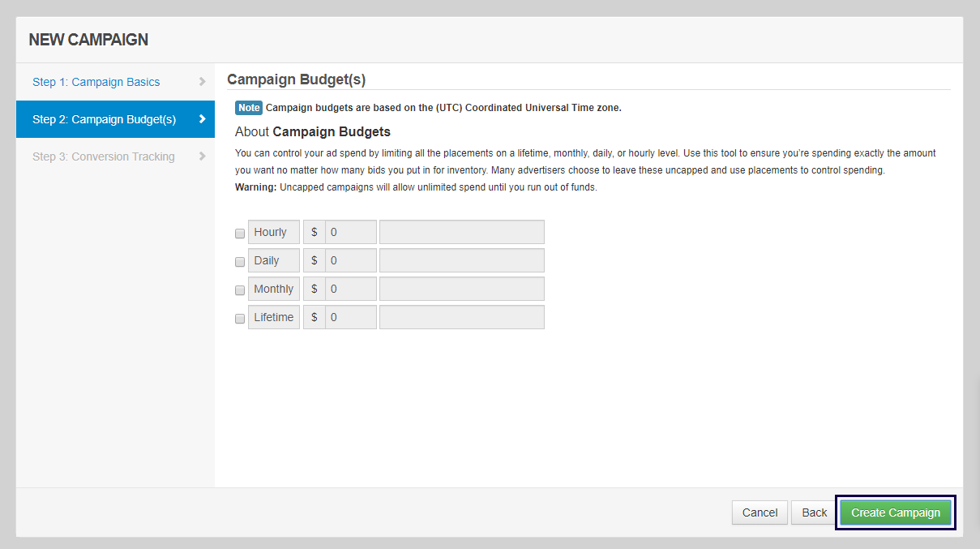Enable the Hourly budget checkbox

[240, 233]
